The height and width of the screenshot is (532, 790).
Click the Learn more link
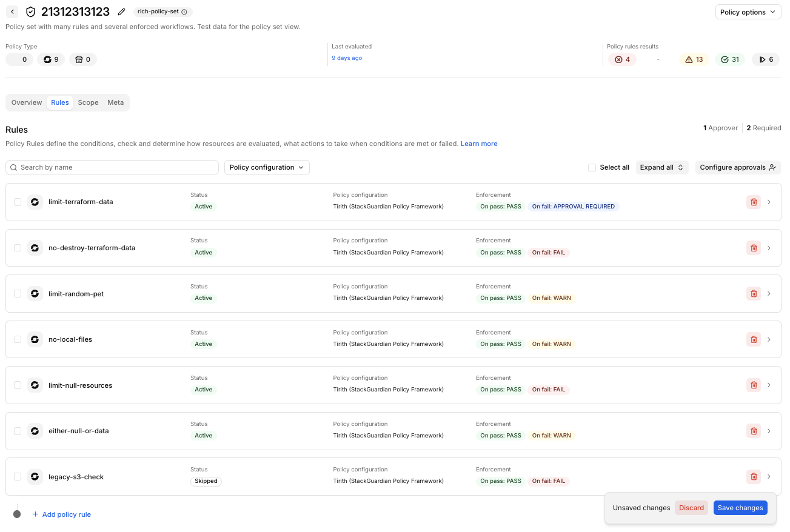point(479,144)
